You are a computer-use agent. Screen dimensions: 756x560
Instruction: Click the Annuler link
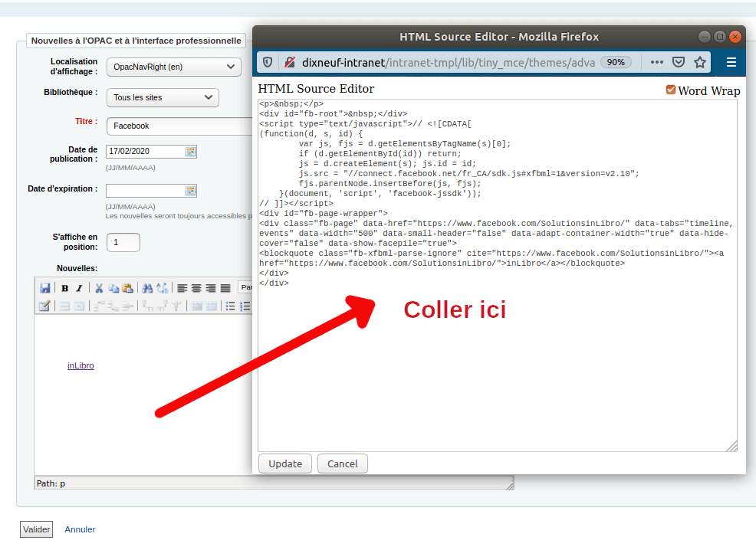(x=80, y=529)
